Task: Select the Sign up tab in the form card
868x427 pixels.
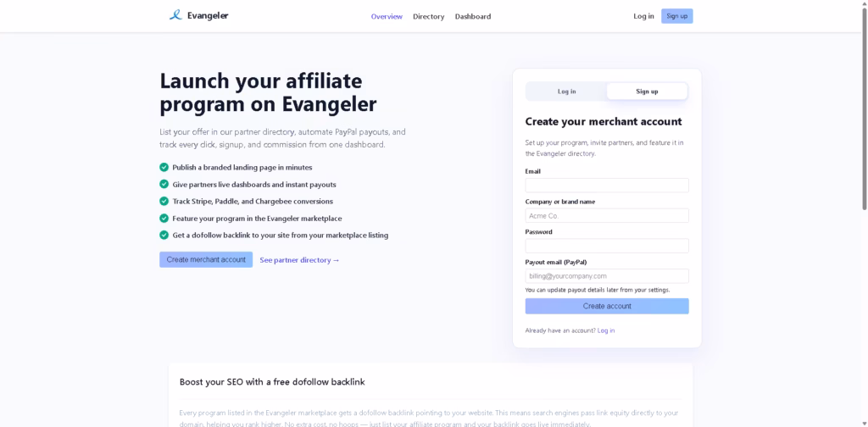Action: (x=647, y=91)
